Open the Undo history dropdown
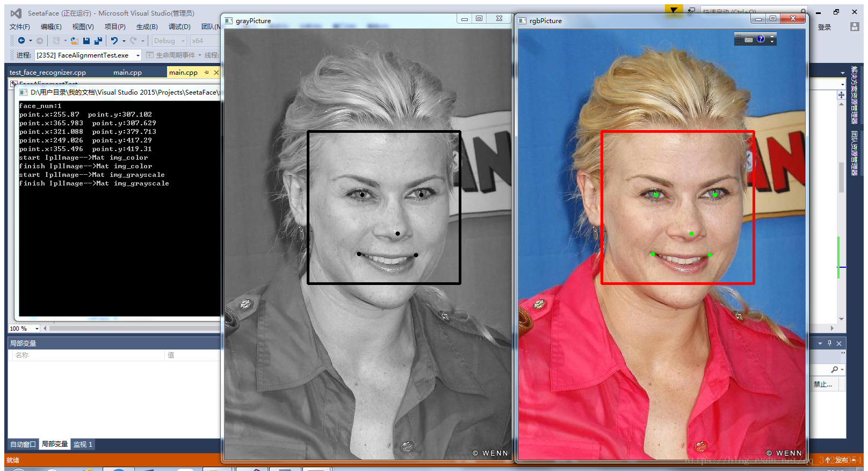This screenshot has height=471, width=868. (124, 40)
